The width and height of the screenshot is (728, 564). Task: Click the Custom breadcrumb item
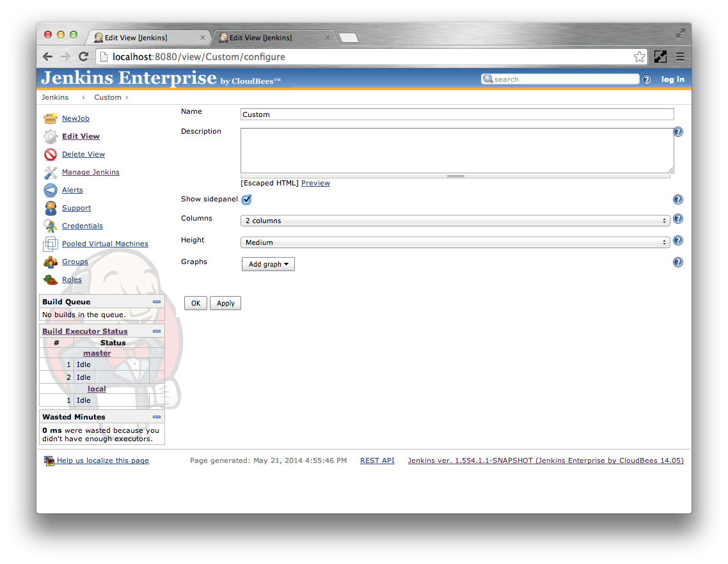point(107,97)
